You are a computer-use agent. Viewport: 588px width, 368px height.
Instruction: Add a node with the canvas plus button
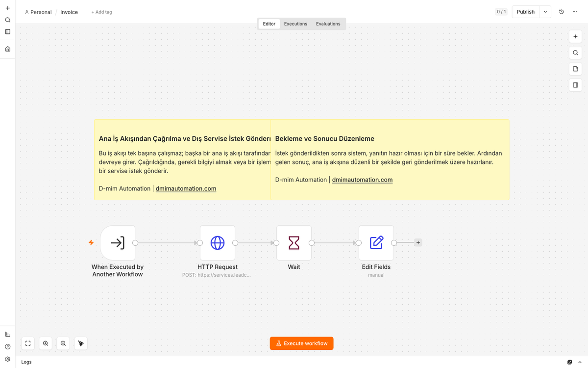[x=575, y=37]
